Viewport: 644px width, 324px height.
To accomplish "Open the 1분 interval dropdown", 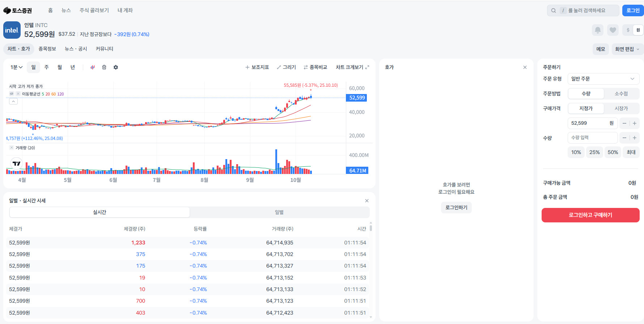I will (x=16, y=67).
